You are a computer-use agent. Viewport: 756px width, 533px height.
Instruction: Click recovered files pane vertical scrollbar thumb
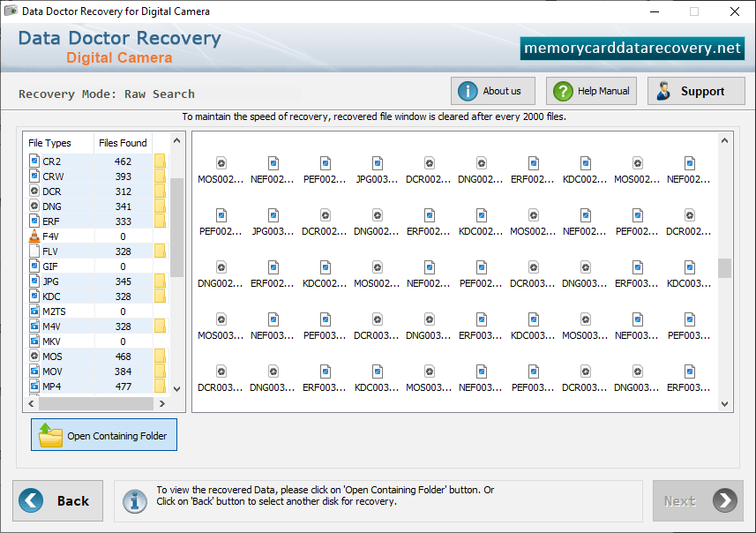click(724, 268)
